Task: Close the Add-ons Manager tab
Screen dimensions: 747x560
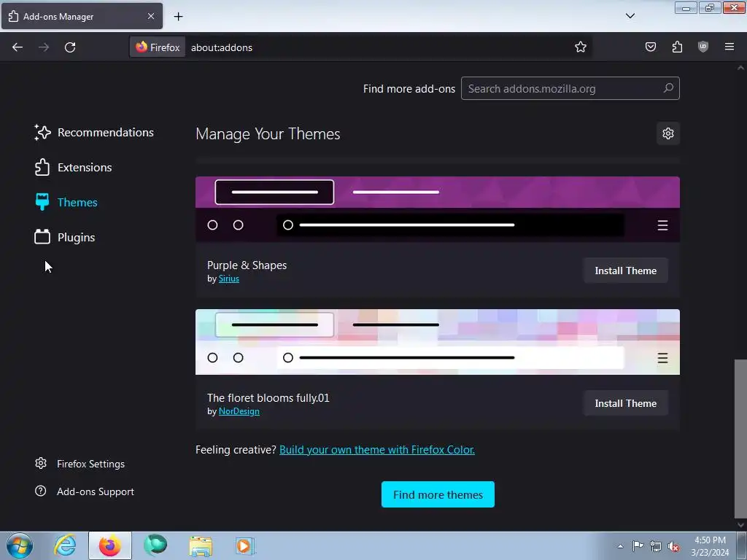Action: 150,16
